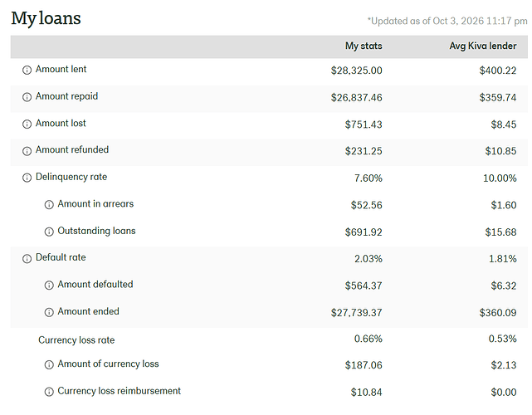Click the Amount lost label
This screenshot has height=415, width=532.
tap(61, 123)
